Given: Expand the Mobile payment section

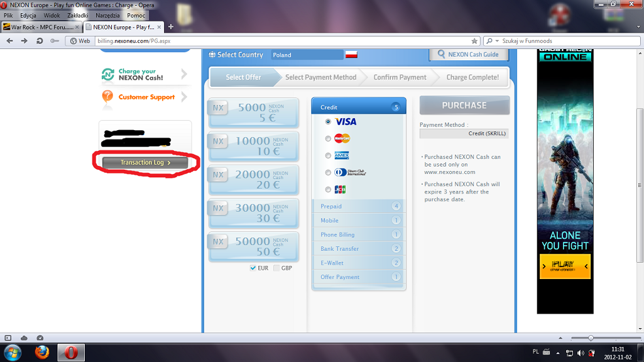Looking at the screenshot, I should click(359, 220).
